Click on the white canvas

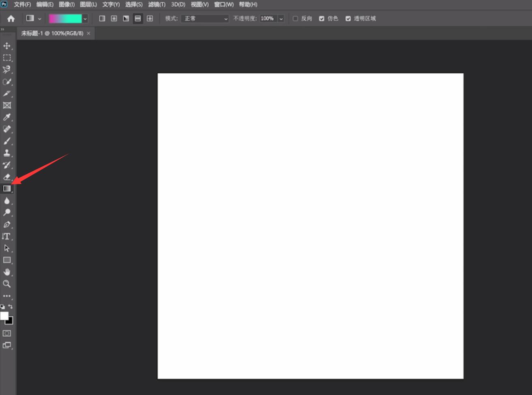click(310, 226)
